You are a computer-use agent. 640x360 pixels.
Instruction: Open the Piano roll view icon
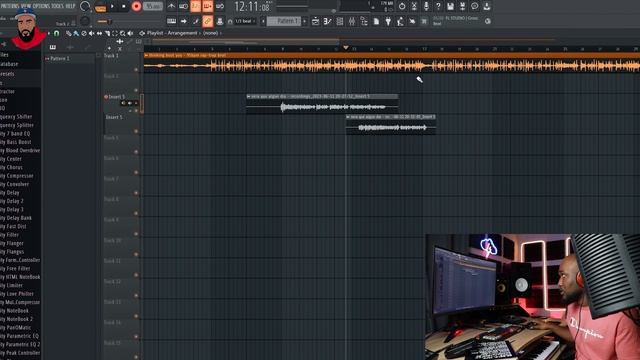point(327,21)
